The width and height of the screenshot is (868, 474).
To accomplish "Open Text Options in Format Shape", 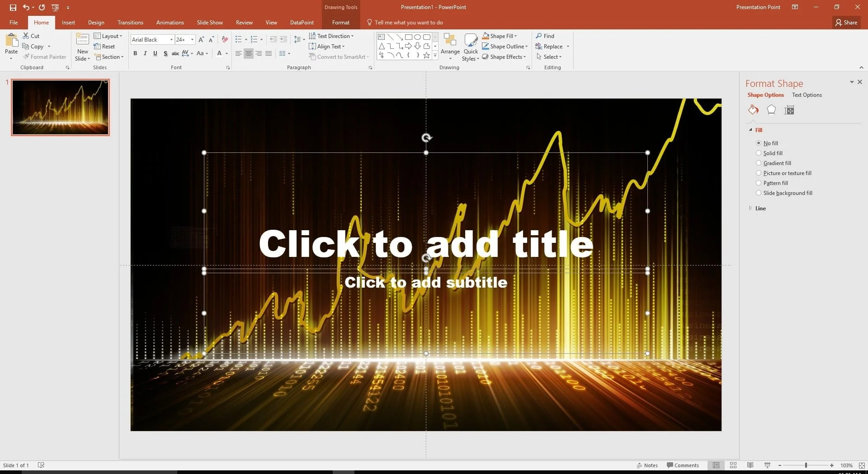I will point(807,95).
